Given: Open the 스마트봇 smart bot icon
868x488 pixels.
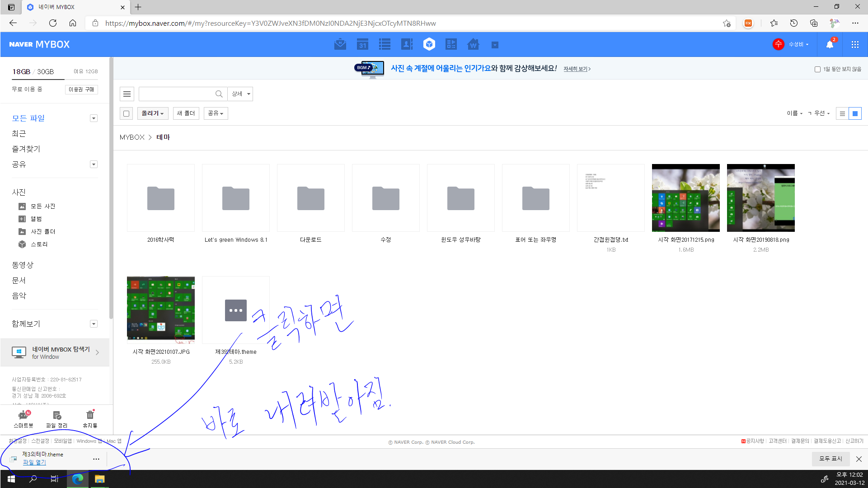Looking at the screenshot, I should (x=23, y=415).
